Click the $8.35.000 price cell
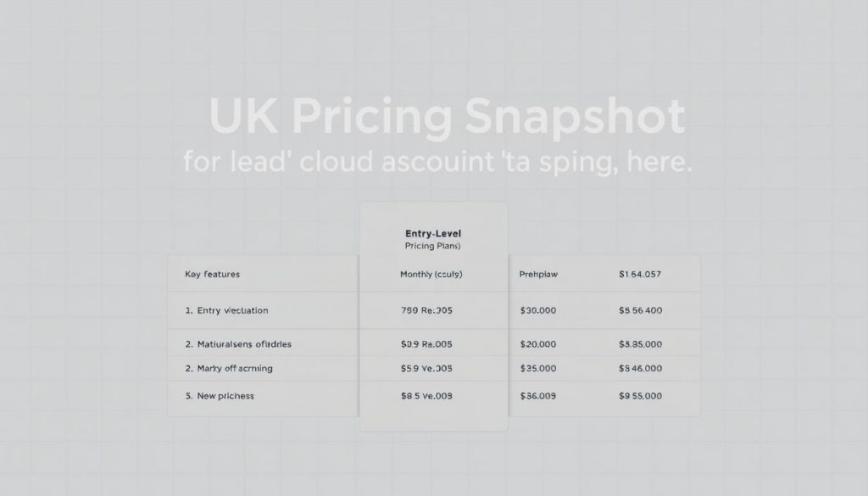The width and height of the screenshot is (868, 496). [641, 344]
